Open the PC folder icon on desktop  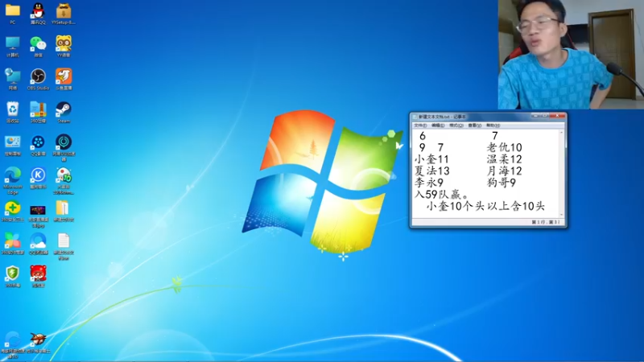point(13,10)
